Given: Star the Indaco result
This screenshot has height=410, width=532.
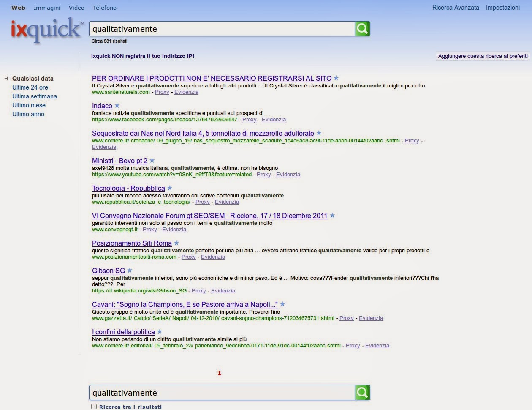Looking at the screenshot, I should tap(117, 106).
